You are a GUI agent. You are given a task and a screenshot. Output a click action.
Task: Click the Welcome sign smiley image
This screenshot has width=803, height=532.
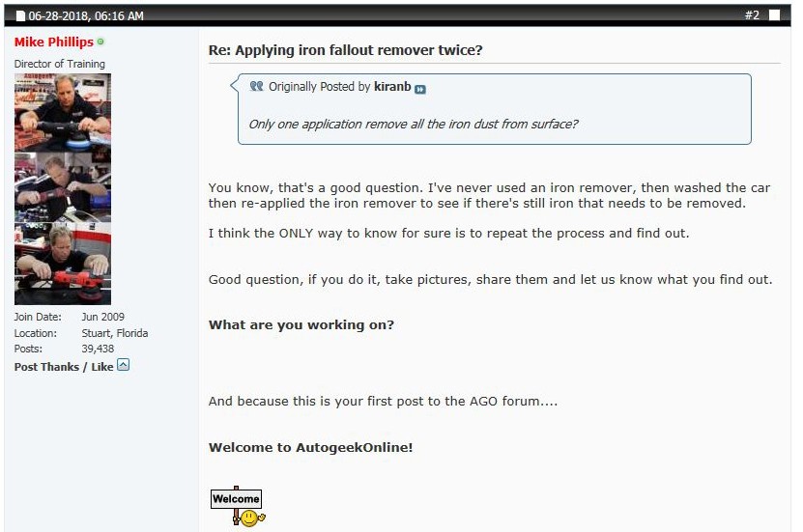pyautogui.click(x=238, y=506)
